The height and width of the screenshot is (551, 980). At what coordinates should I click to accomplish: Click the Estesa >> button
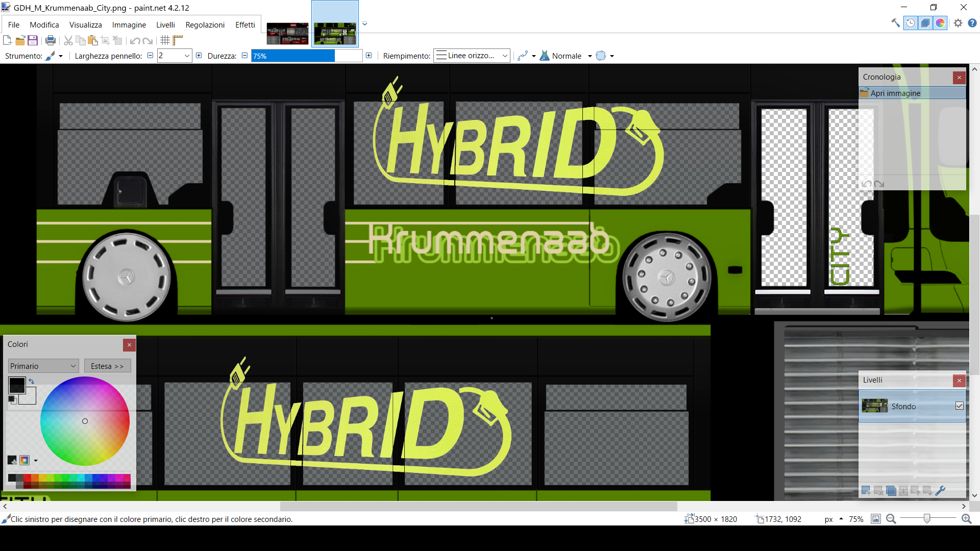point(107,366)
